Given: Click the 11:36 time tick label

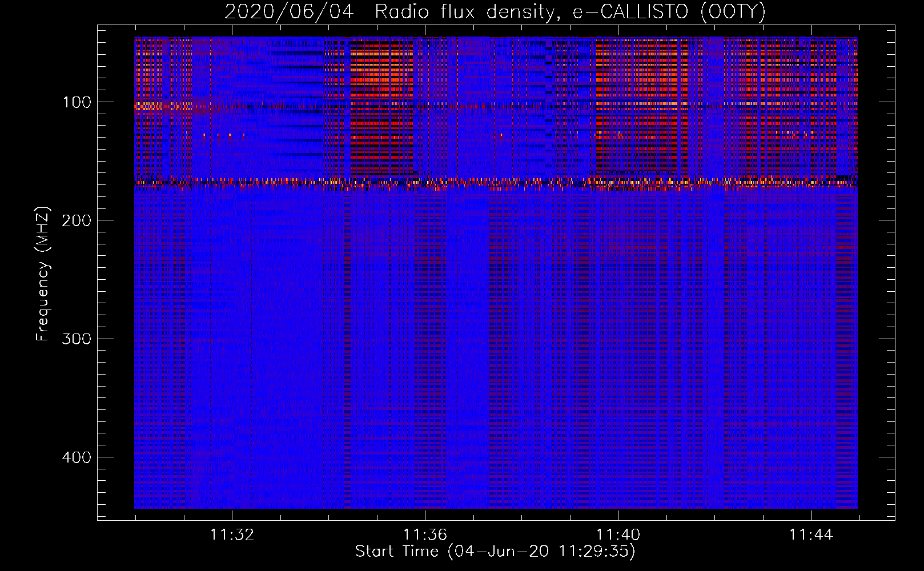Looking at the screenshot, I should pos(425,534).
